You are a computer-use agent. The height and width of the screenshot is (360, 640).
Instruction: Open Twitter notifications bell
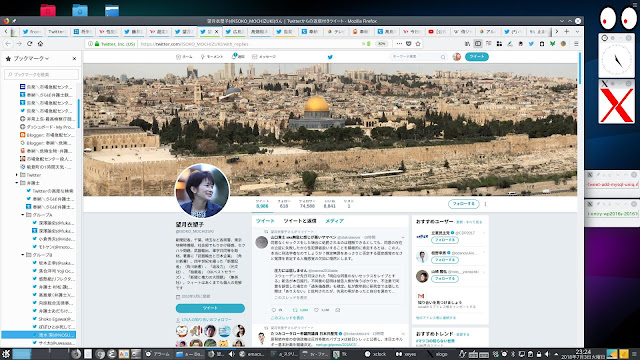click(x=238, y=57)
